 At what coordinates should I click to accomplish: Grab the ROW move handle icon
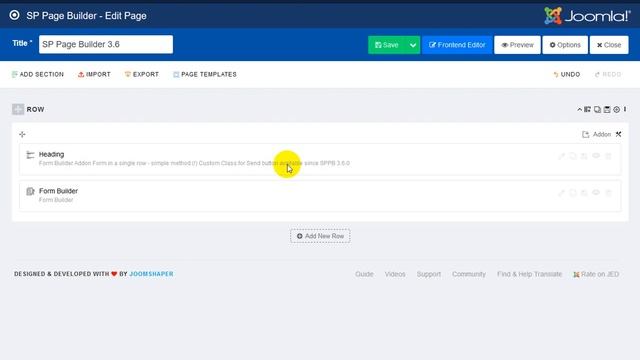[x=18, y=109]
